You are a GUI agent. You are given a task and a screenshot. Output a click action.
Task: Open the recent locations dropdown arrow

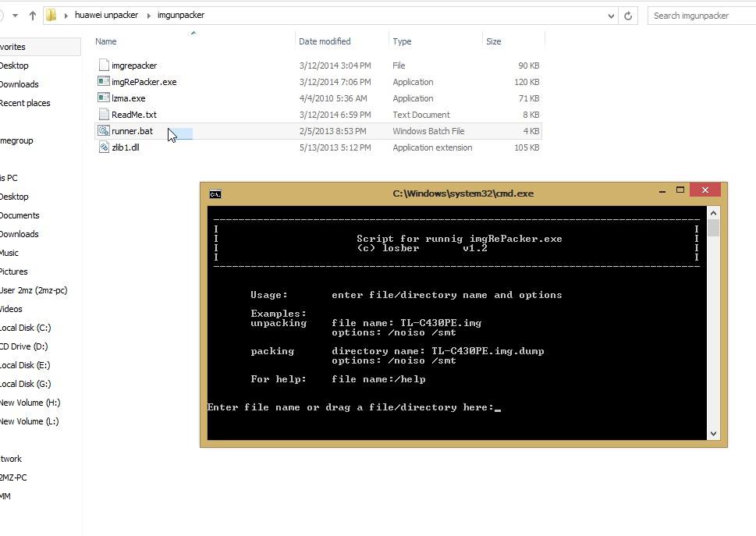coord(16,16)
